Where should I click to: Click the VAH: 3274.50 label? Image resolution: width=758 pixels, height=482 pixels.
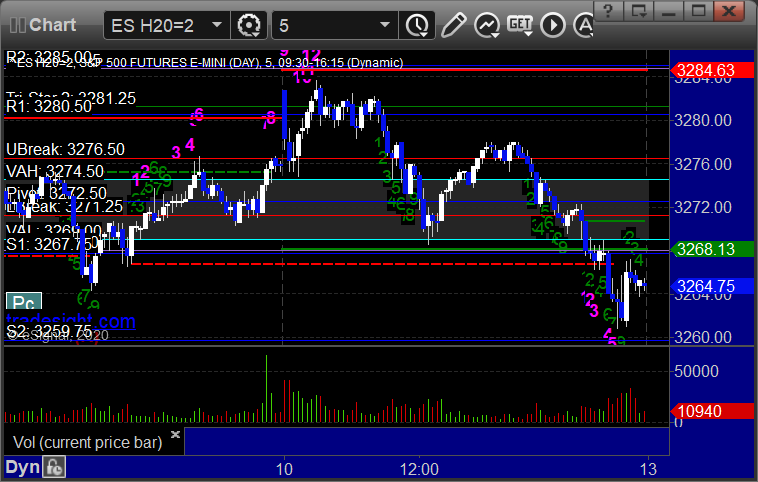55,171
